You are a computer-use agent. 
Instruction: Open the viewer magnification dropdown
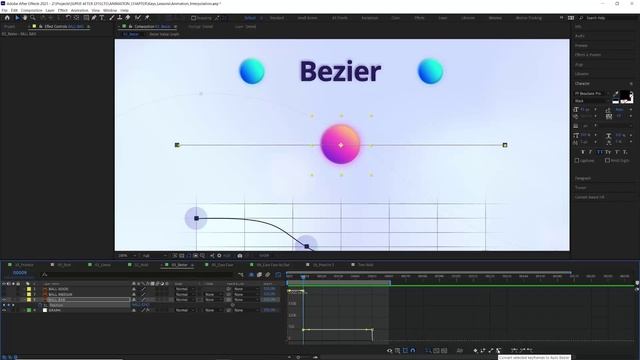pos(127,256)
